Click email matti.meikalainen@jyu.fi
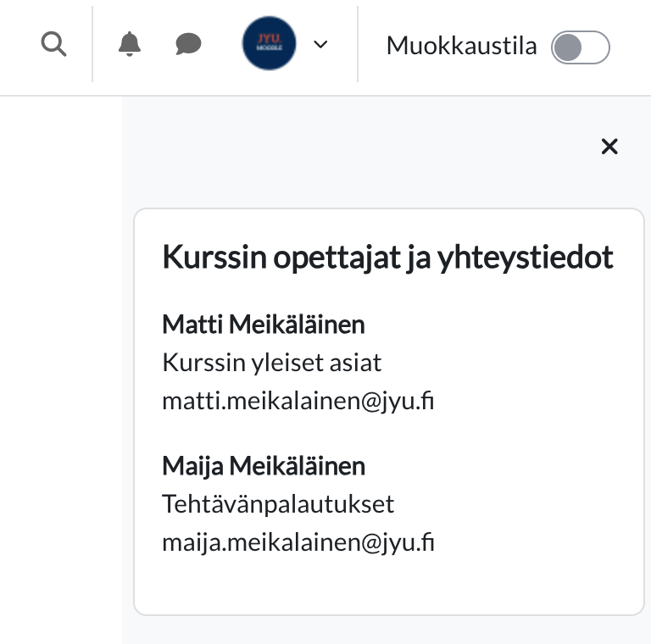This screenshot has width=651, height=644. pyautogui.click(x=298, y=402)
